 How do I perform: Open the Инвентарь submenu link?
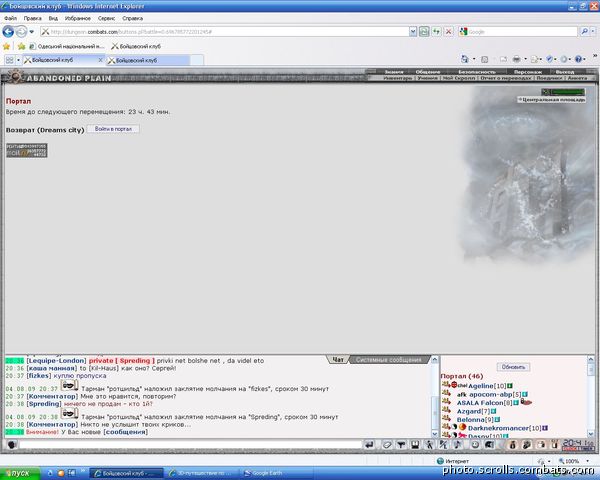[x=398, y=78]
